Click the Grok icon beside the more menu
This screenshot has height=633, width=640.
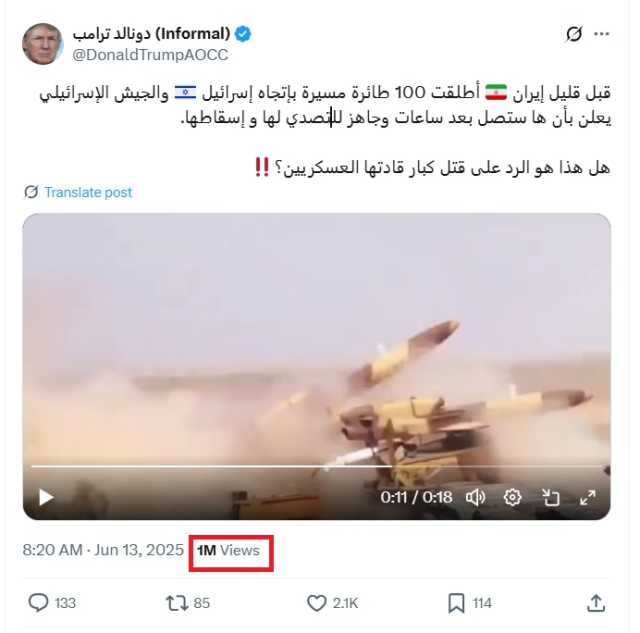[x=574, y=34]
